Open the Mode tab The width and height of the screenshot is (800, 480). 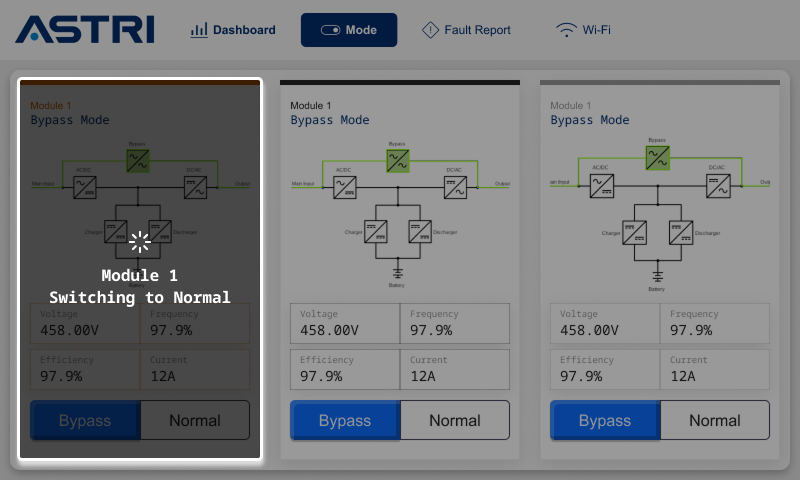click(349, 30)
